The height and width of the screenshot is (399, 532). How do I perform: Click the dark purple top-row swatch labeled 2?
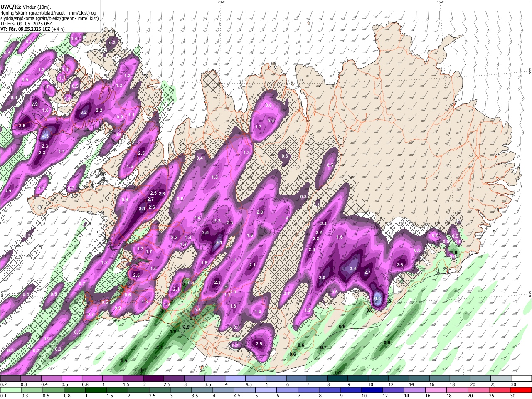tap(153, 379)
